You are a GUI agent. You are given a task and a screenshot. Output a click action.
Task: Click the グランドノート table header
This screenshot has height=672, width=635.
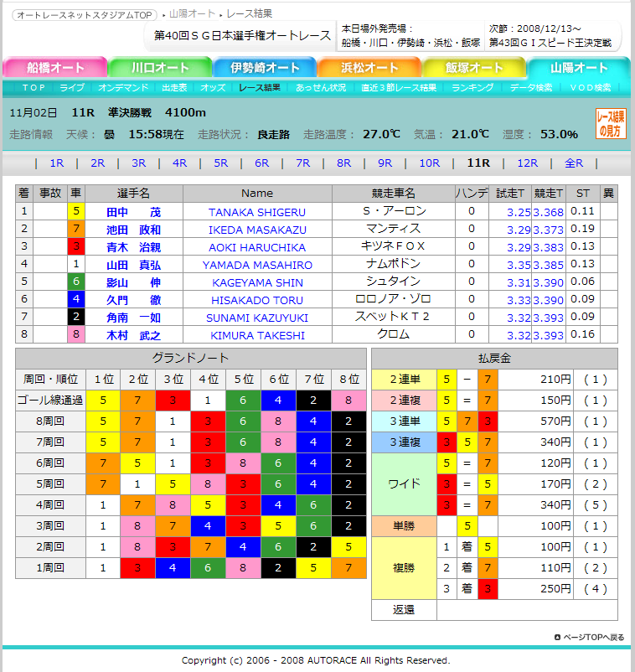(x=191, y=359)
